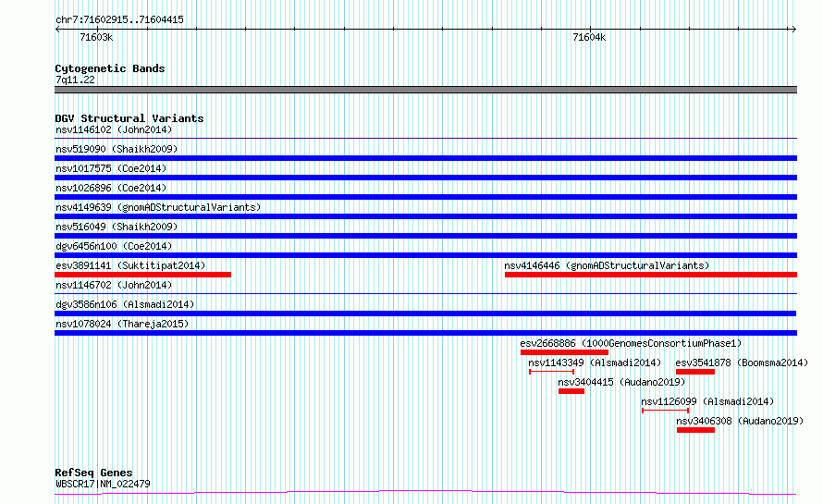Click the esv3541878 (Boomsma2014) label text
The height and width of the screenshot is (504, 823).
point(742,363)
